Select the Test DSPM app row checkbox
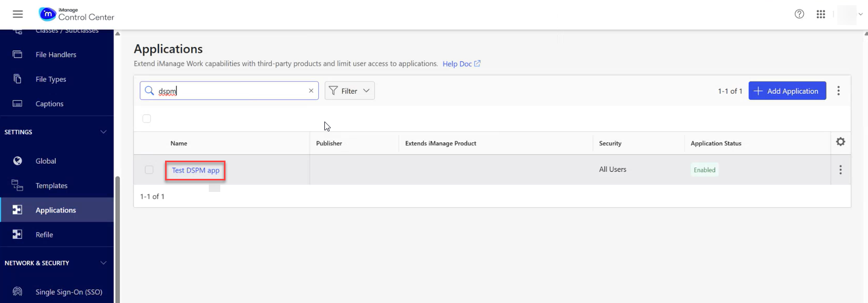The height and width of the screenshot is (303, 868). tap(149, 170)
